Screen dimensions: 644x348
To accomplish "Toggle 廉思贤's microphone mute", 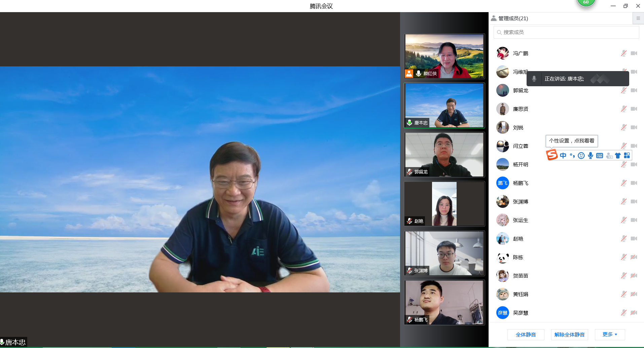I will coord(623,109).
